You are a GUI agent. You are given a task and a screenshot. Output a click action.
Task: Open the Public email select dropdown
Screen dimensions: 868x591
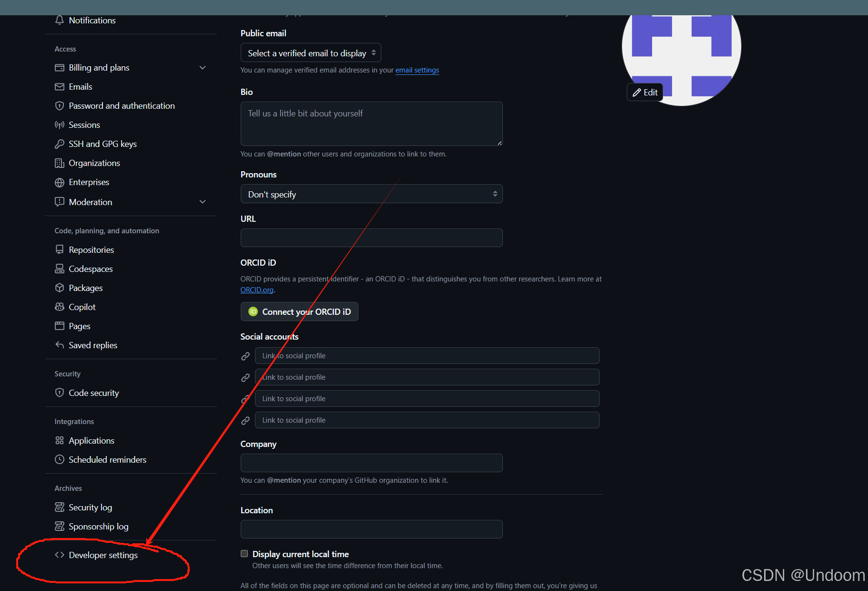pos(311,53)
